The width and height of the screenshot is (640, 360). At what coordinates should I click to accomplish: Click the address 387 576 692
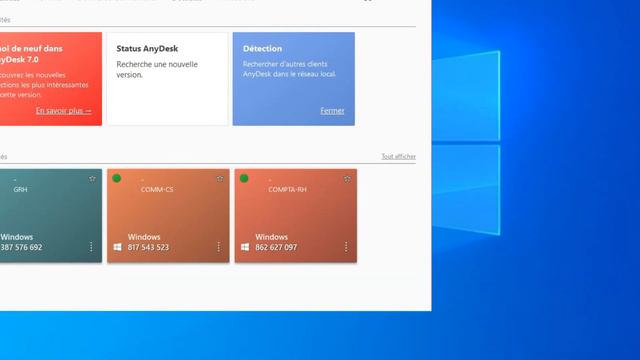click(x=21, y=247)
